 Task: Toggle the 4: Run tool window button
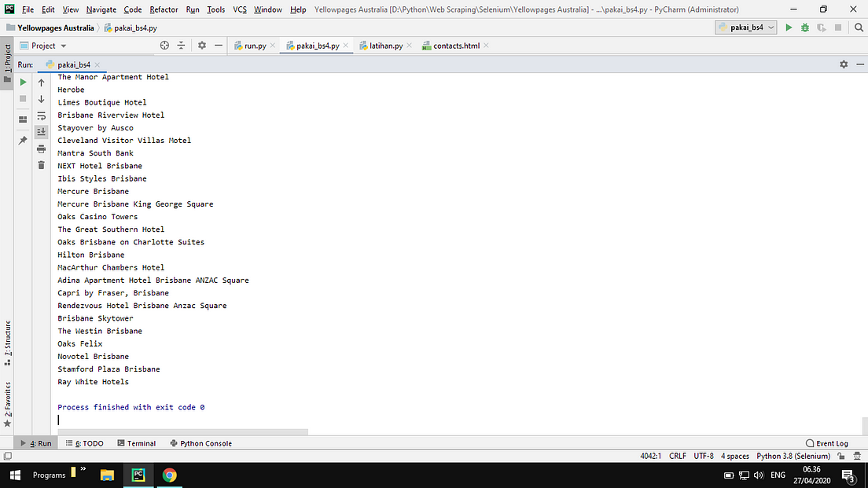tap(36, 443)
